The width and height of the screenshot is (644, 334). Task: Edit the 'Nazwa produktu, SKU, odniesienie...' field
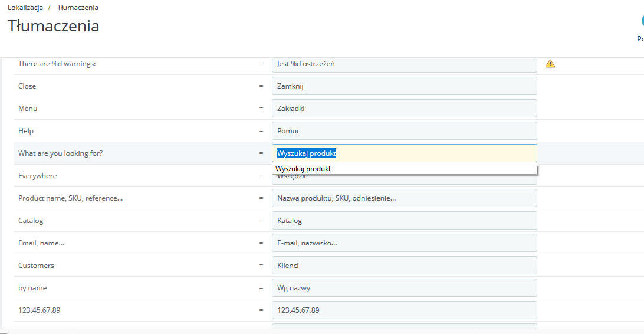[404, 198]
